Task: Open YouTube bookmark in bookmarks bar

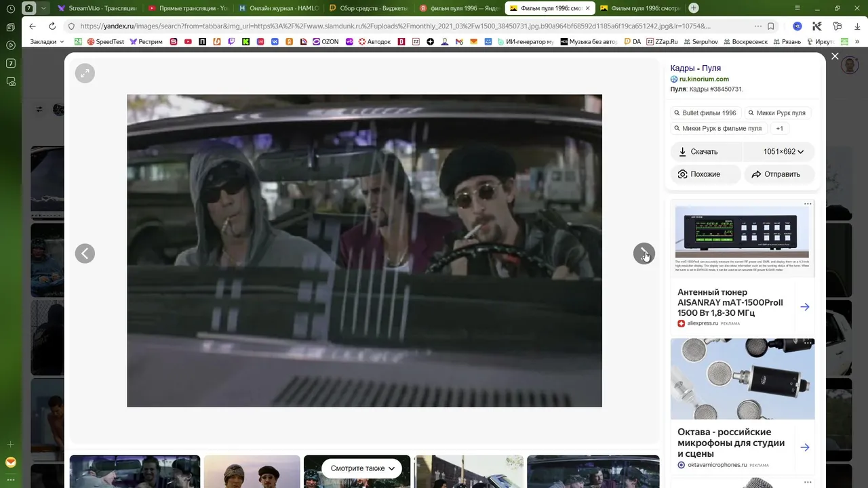Action: [188, 41]
